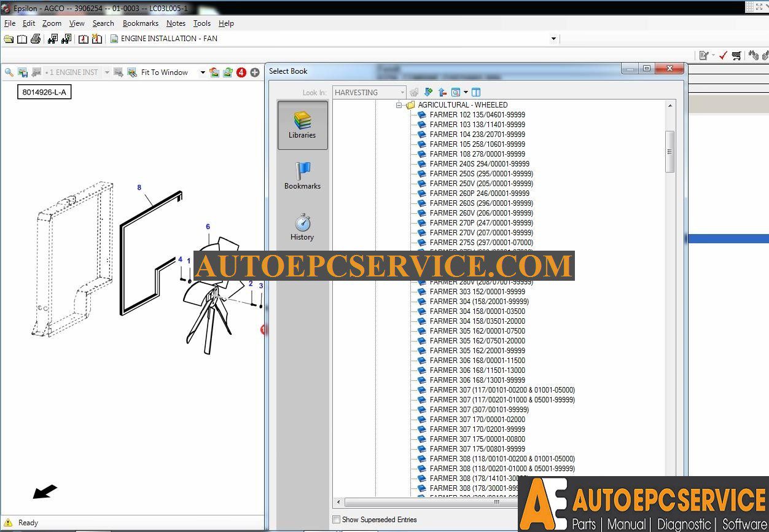Select FARMER 108 278/00001-99999 book
Image resolution: width=769 pixels, height=532 pixels.
(x=477, y=154)
